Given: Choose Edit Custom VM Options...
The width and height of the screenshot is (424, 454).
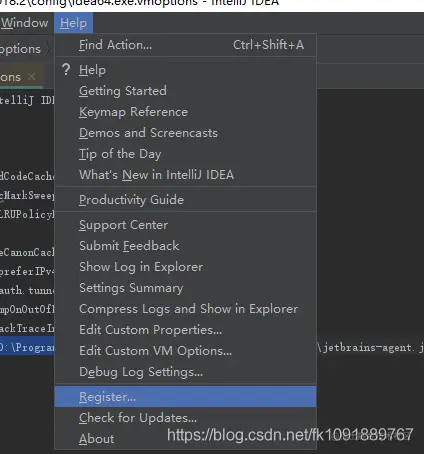Looking at the screenshot, I should 185,351.
